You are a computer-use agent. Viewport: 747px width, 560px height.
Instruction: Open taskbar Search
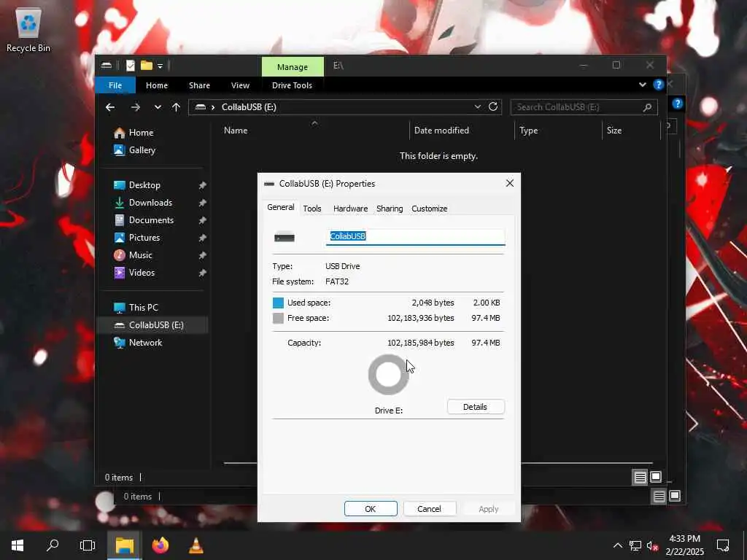pos(53,545)
